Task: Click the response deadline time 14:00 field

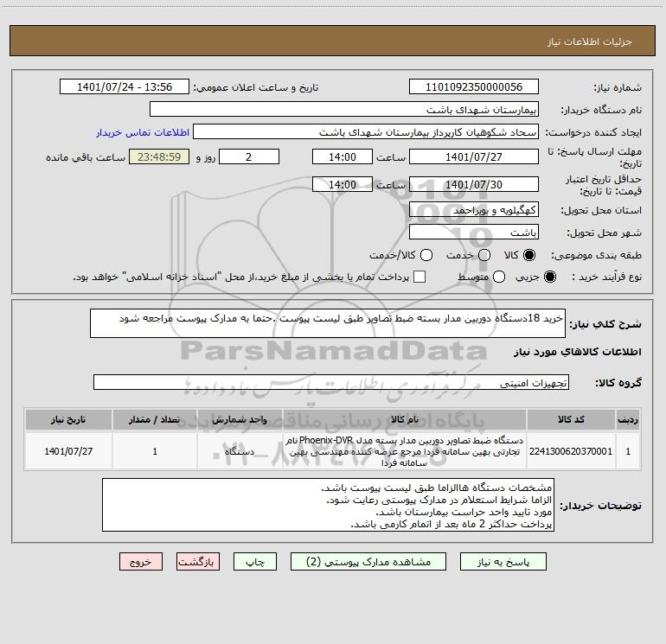Action: click(x=343, y=156)
